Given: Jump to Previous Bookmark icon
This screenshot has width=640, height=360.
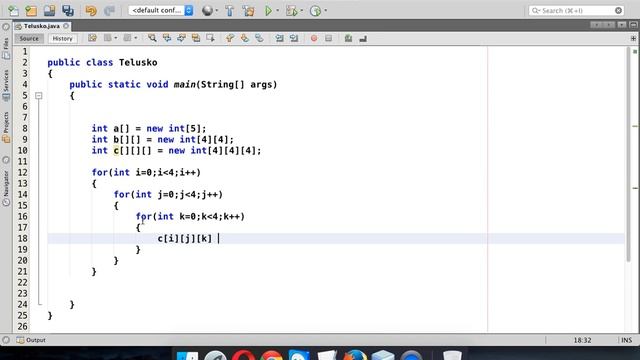Looking at the screenshot, I should tap(230, 38).
